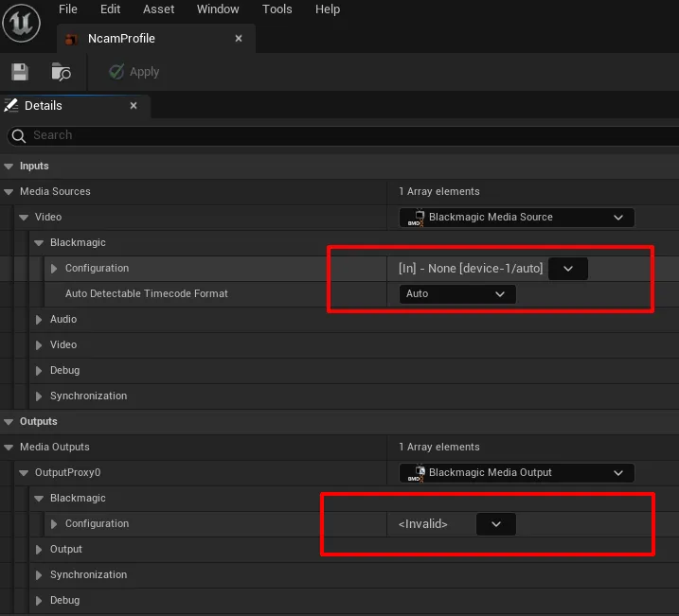The height and width of the screenshot is (616, 679).
Task: Click the Blackmagic Media Source BMD icon
Action: click(x=416, y=218)
